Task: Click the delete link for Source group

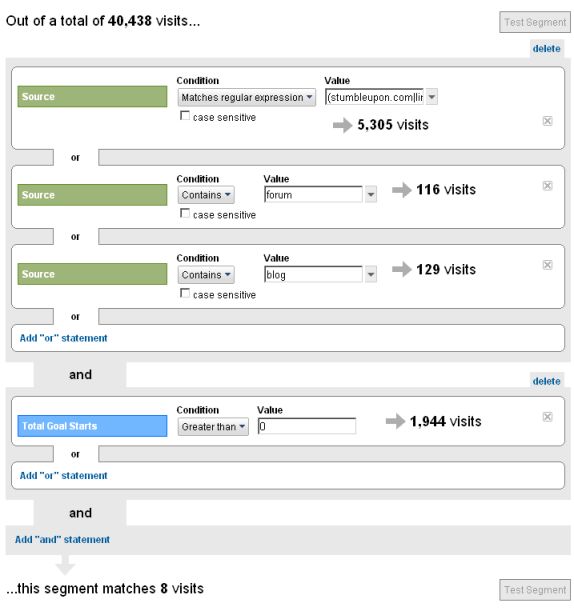Action: pyautogui.click(x=547, y=49)
